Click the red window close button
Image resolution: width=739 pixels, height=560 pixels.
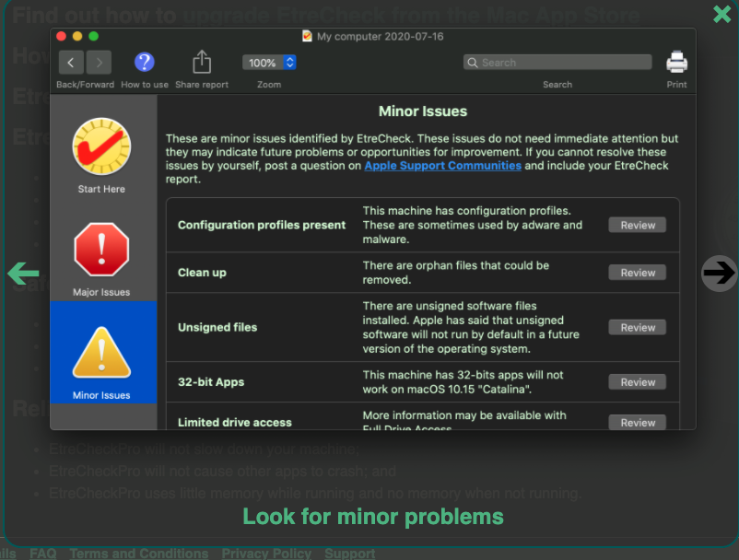[61, 36]
